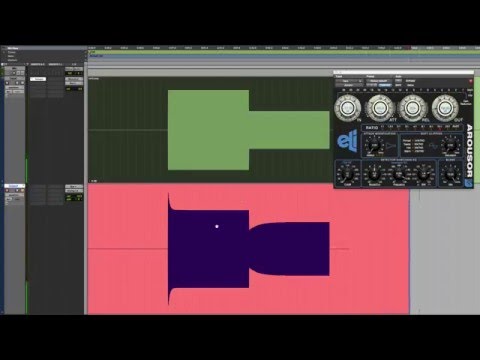Image resolution: width=480 pixels, height=360 pixels.
Task: Click the eli logo on the plugin
Action: (x=348, y=142)
